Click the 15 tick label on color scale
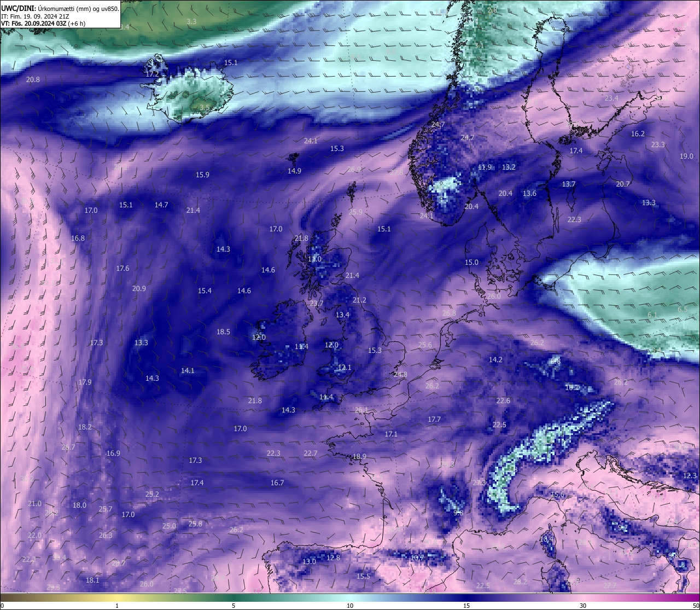Image resolution: width=700 pixels, height=610 pixels. tap(466, 606)
